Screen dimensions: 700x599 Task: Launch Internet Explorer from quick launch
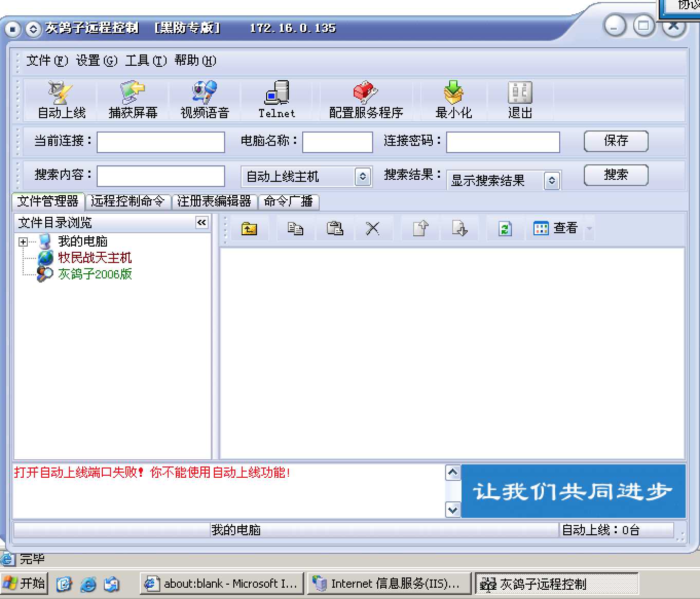[x=88, y=584]
